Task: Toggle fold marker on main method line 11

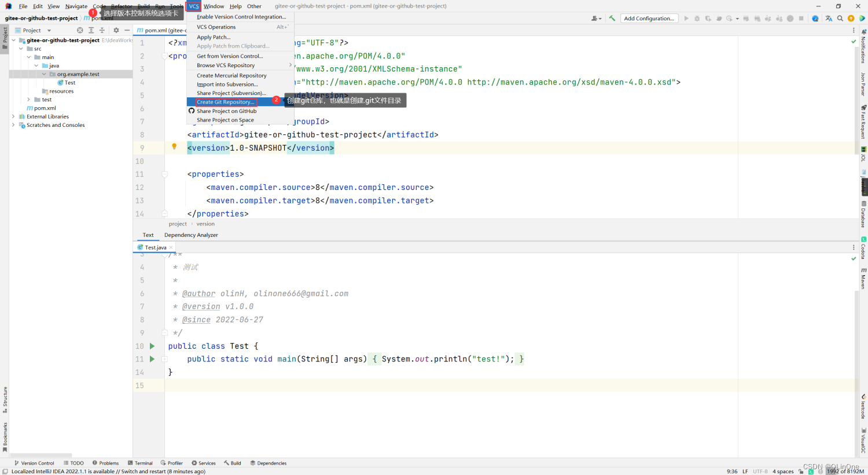Action: [x=164, y=359]
